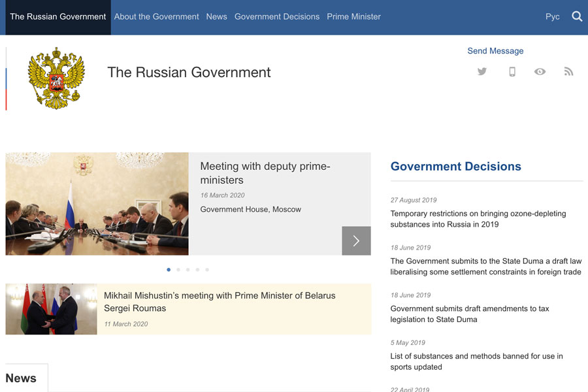The image size is (588, 392).
Task: Open Mishustin meeting with Belarus PM article
Action: click(x=220, y=302)
